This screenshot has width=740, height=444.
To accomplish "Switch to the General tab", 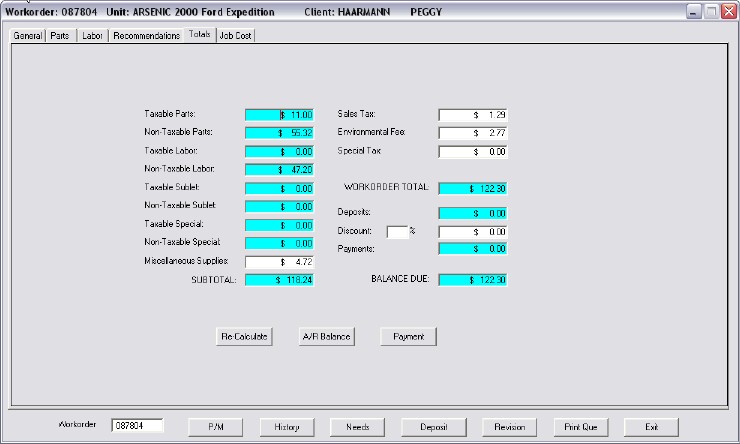I will (x=27, y=35).
